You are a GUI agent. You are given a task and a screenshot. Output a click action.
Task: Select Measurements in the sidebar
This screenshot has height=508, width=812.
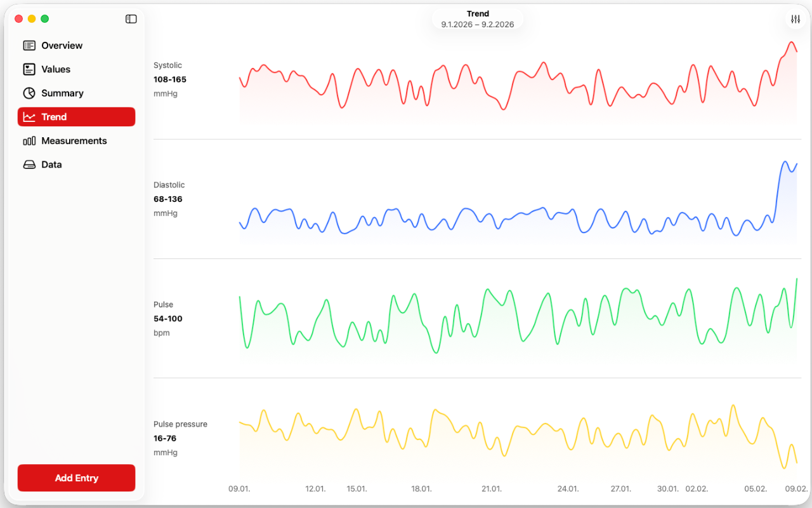click(x=75, y=140)
